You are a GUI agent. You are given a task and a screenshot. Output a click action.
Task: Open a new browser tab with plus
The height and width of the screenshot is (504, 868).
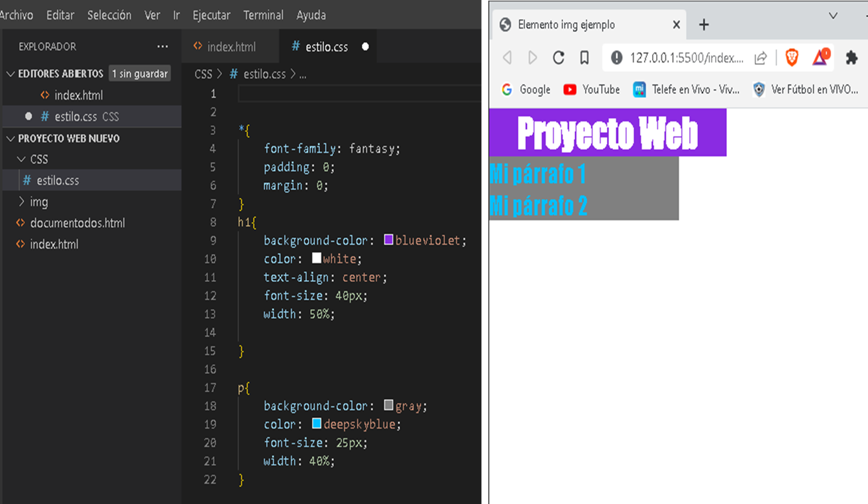[x=704, y=24]
